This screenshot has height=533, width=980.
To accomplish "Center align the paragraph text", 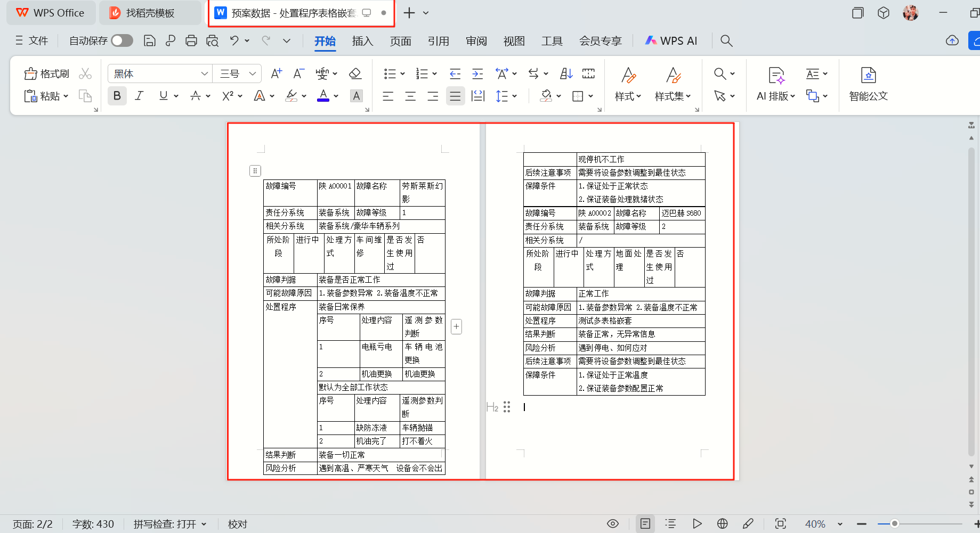I will [x=410, y=96].
